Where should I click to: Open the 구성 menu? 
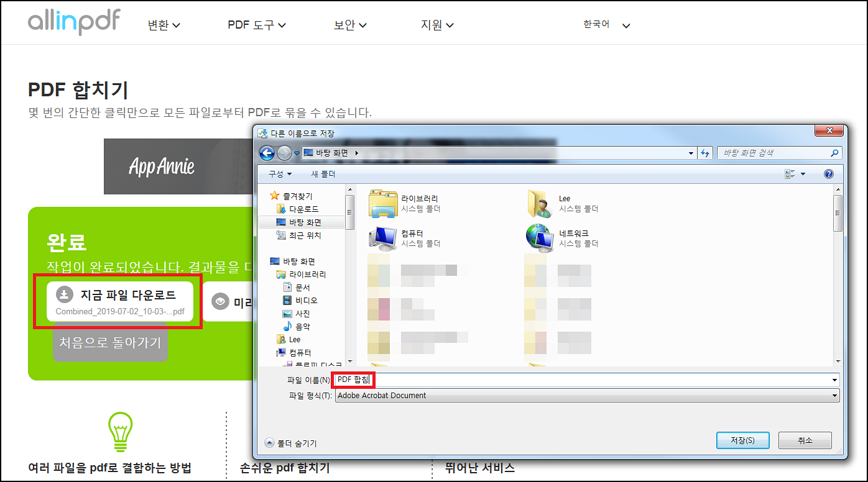280,174
